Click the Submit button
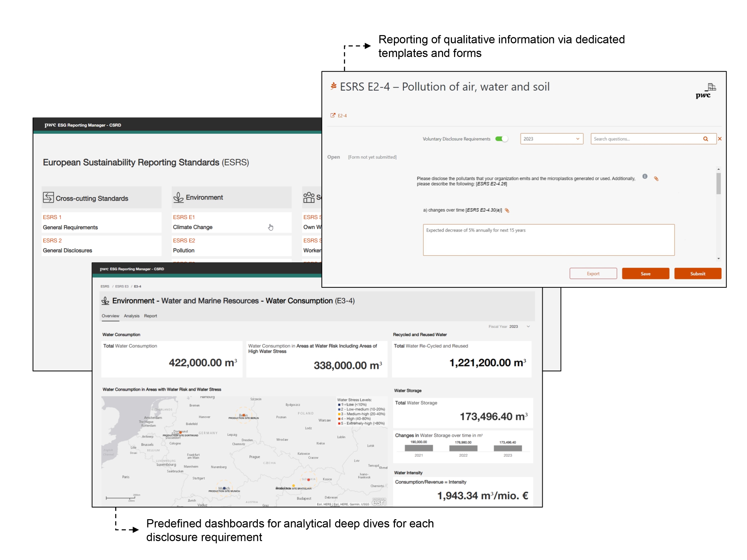Screen dimensions: 747x560 click(697, 274)
